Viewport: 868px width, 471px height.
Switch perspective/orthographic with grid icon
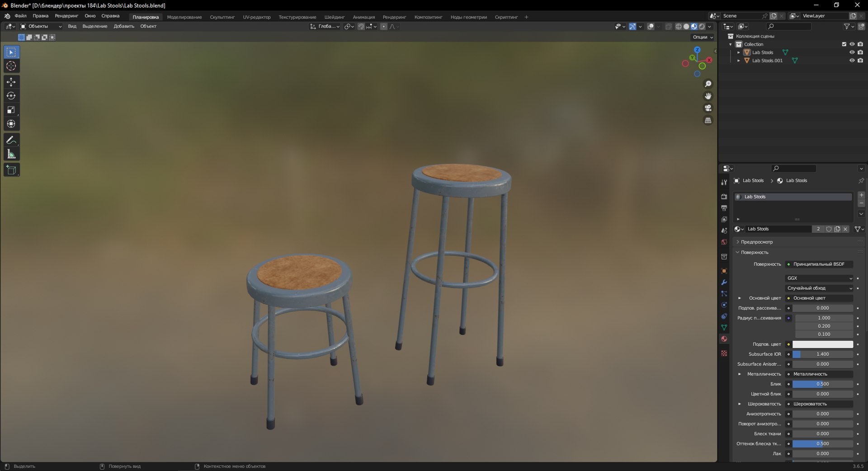pyautogui.click(x=708, y=120)
